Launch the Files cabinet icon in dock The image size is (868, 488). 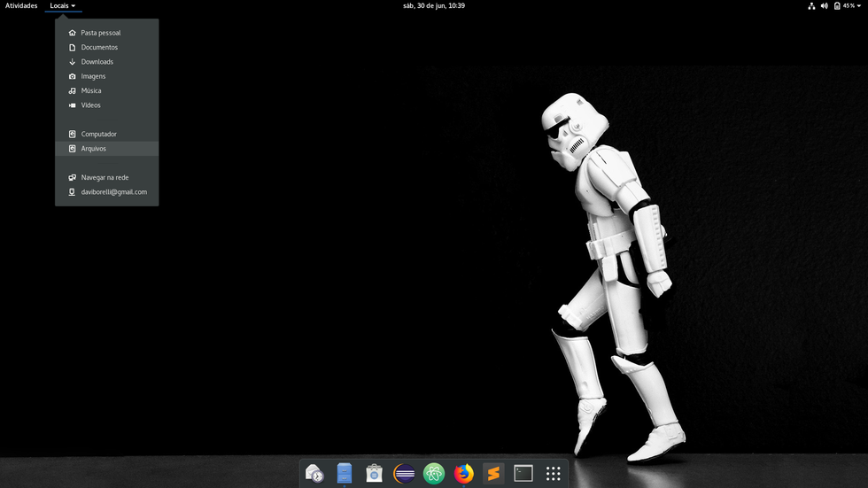345,474
